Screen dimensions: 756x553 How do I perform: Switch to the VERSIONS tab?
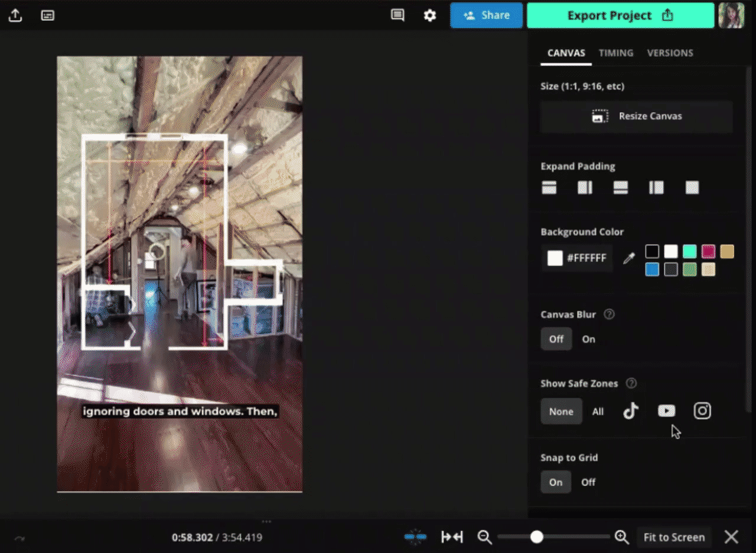pyautogui.click(x=670, y=53)
